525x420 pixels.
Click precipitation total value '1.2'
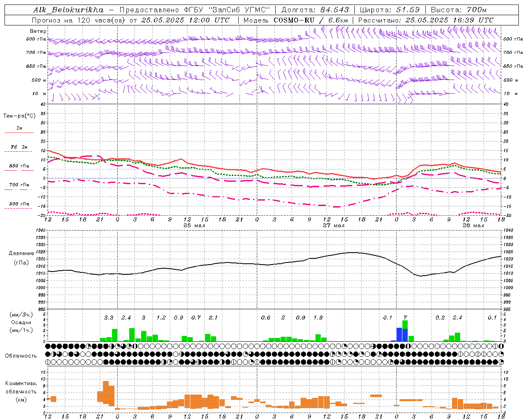pyautogui.click(x=161, y=317)
